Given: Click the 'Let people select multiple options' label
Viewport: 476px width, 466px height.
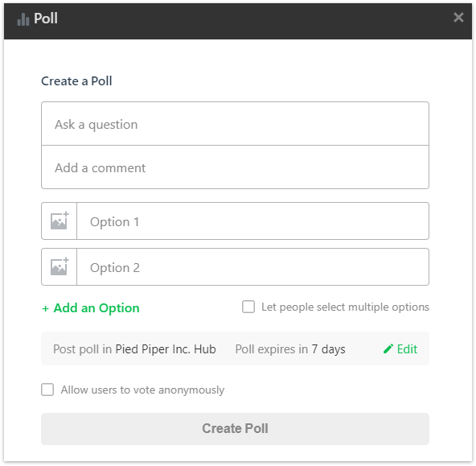Looking at the screenshot, I should pyautogui.click(x=345, y=307).
